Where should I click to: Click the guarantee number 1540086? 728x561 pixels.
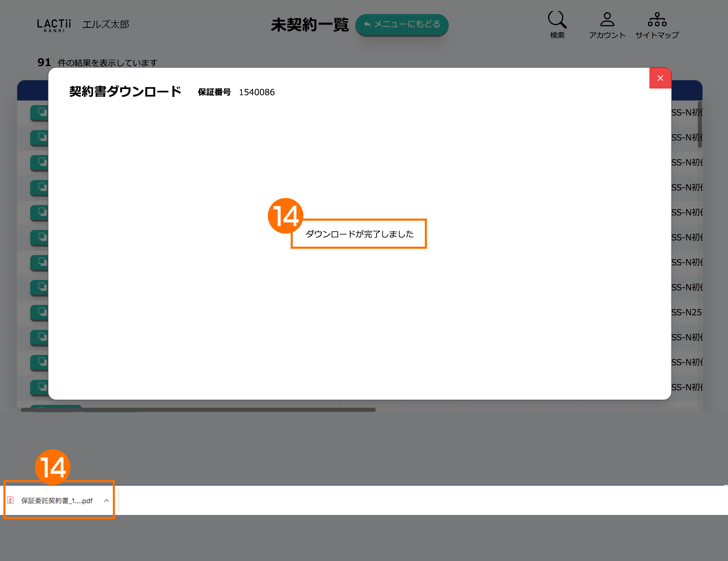point(257,92)
